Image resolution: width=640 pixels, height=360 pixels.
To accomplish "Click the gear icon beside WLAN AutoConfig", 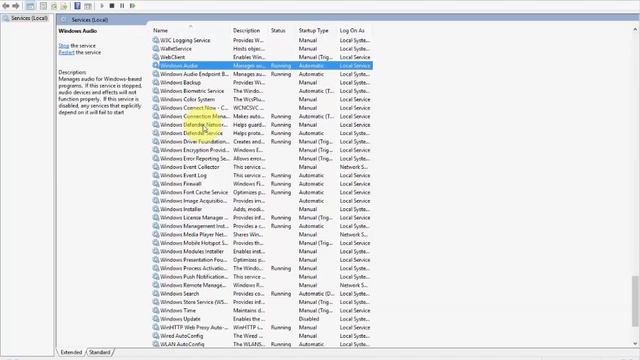I will pos(156,344).
